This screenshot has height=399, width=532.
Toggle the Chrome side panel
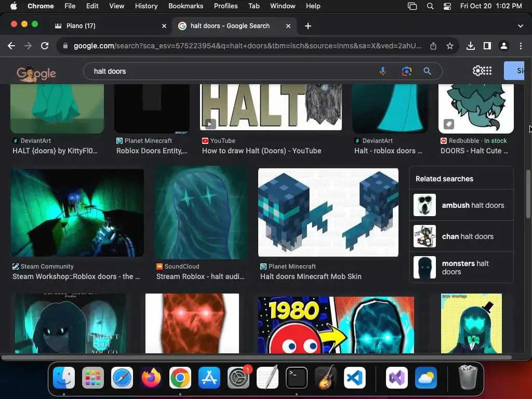coord(487,46)
